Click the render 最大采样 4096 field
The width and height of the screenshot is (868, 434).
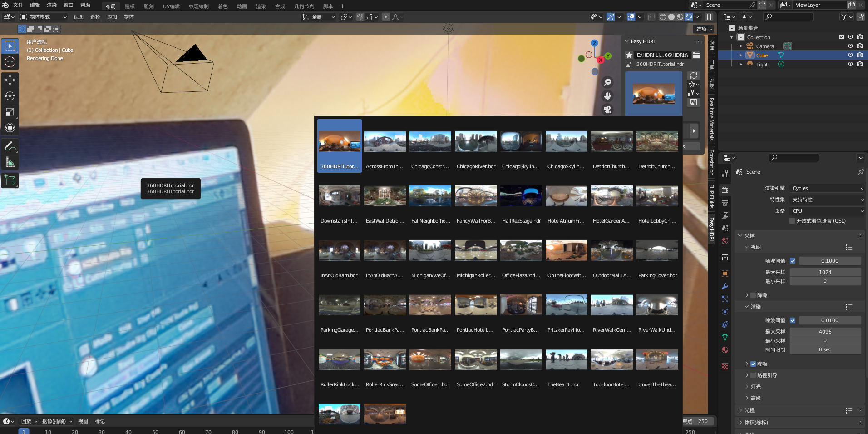click(825, 332)
